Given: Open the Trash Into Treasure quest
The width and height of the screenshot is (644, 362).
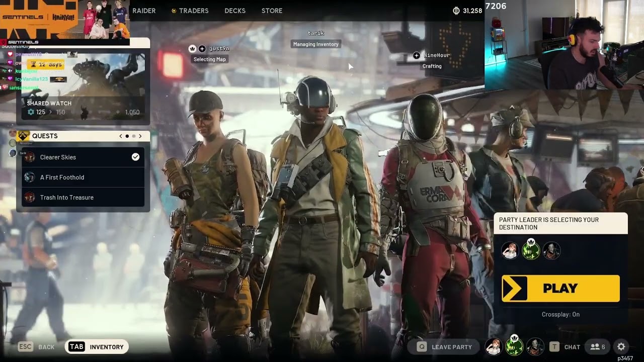Looking at the screenshot, I should click(x=83, y=197).
